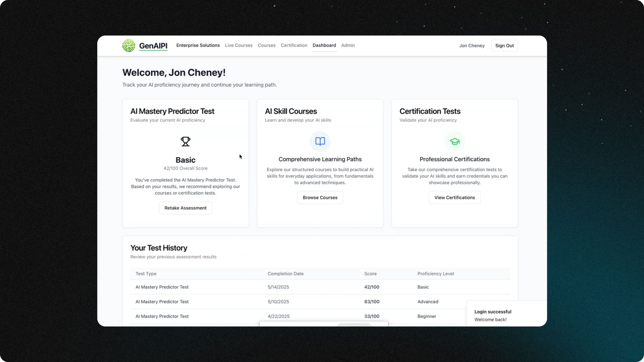The image size is (644, 362).
Task: Select the Dashboard tab
Action: pyautogui.click(x=324, y=45)
